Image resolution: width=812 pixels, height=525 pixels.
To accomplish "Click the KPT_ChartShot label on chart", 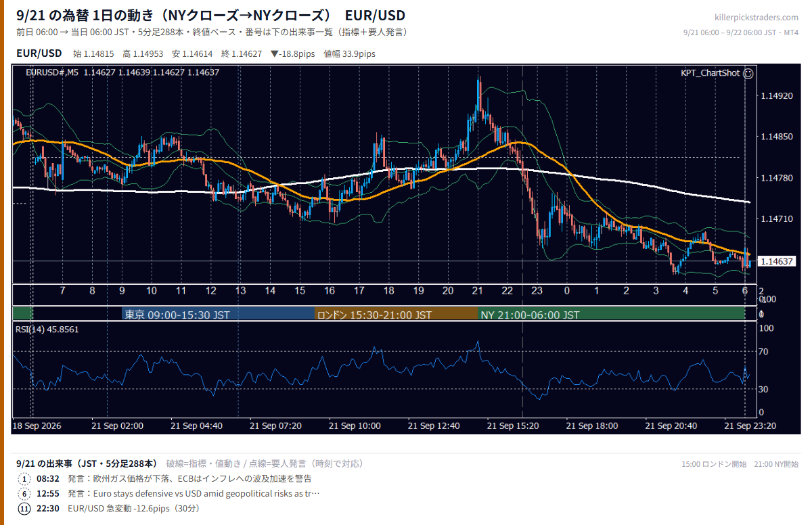I will (x=710, y=73).
